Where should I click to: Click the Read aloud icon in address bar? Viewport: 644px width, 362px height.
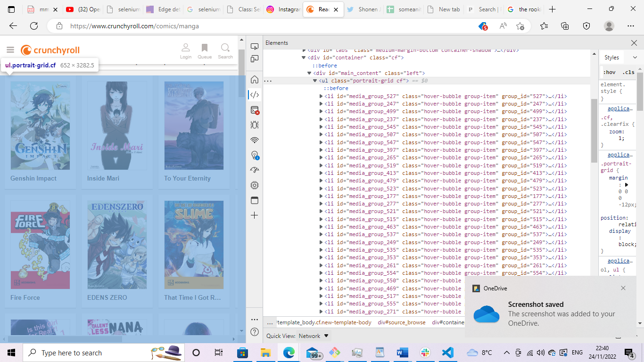503,26
